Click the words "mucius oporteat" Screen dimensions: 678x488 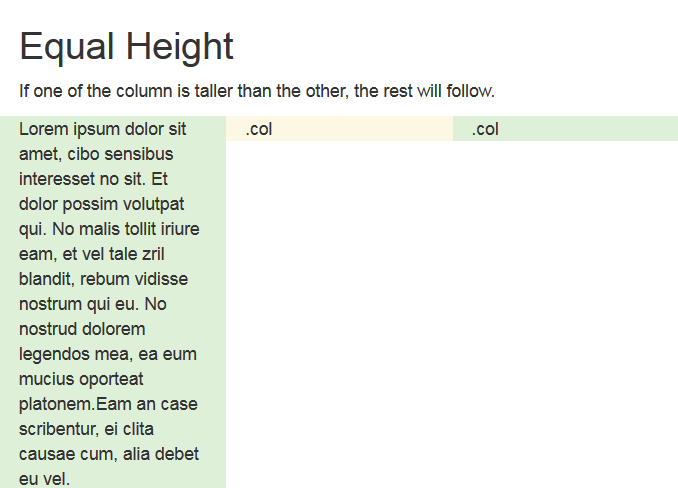tap(81, 379)
